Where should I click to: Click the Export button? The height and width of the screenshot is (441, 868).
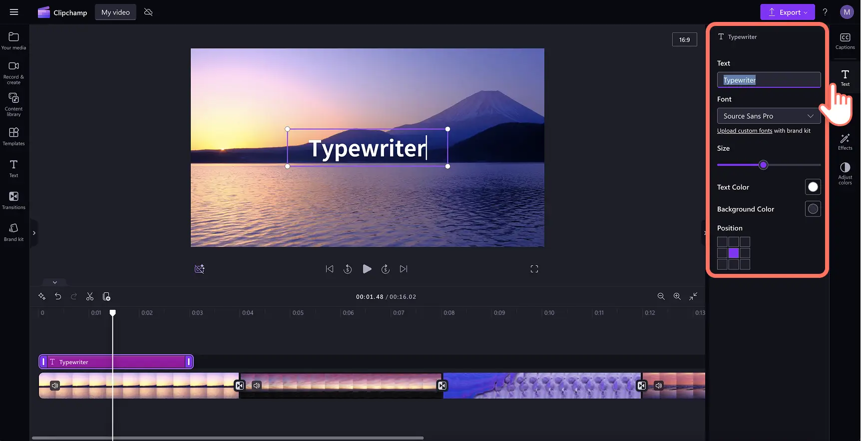pyautogui.click(x=787, y=12)
